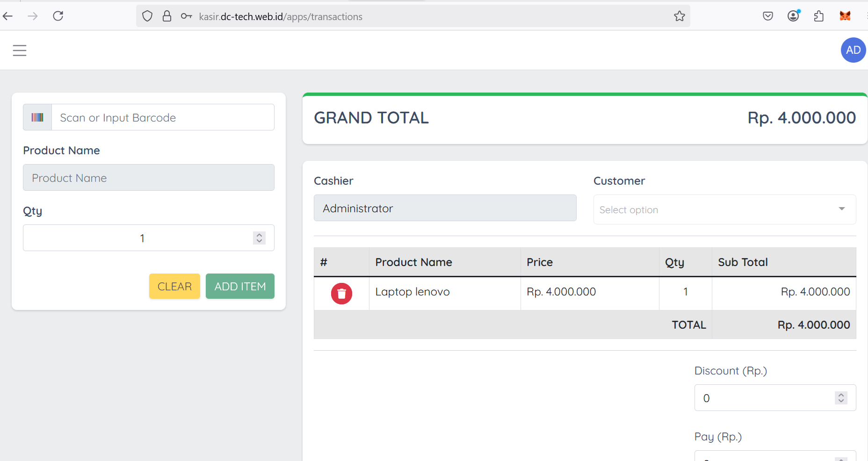Go back to the previous page
The width and height of the screenshot is (868, 461).
pos(8,16)
